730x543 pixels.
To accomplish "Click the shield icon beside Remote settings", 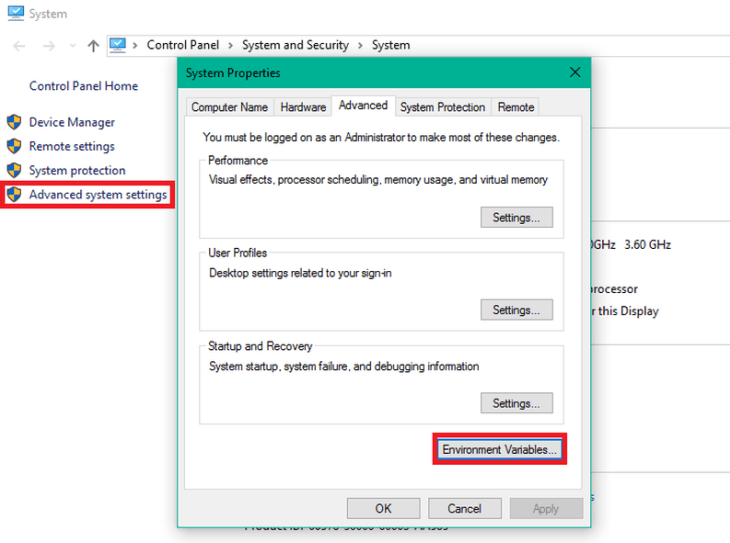I will click(14, 146).
